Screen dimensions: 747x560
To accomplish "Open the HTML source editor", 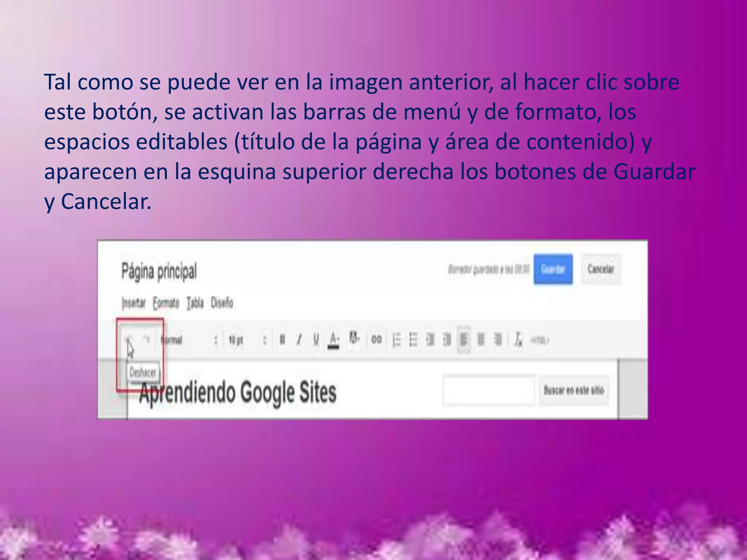I will (540, 340).
